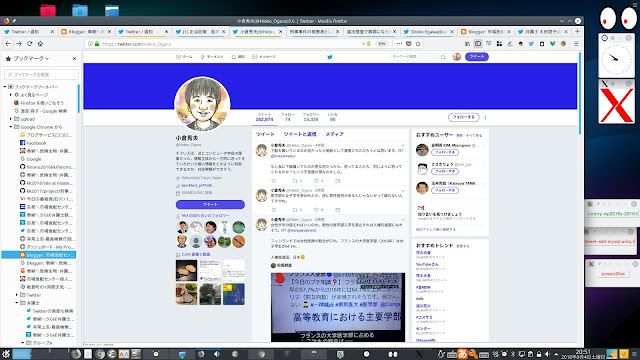The height and width of the screenshot is (360, 640).
Task: Open the tweet's embedded video image
Action: 338,307
